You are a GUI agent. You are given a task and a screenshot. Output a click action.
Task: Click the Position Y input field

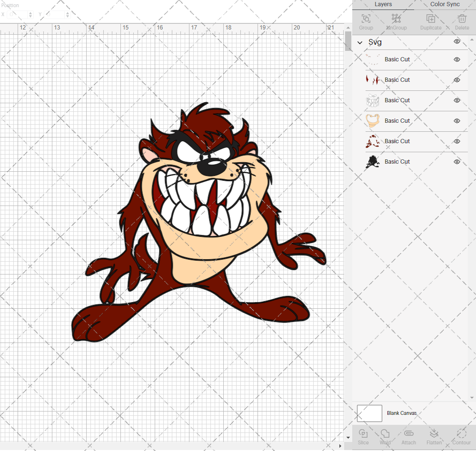point(55,15)
